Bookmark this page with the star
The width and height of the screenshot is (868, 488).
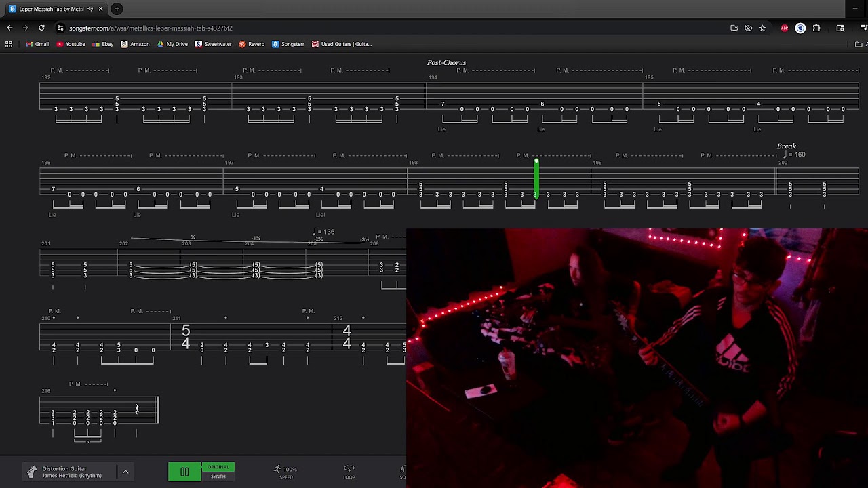click(x=762, y=28)
